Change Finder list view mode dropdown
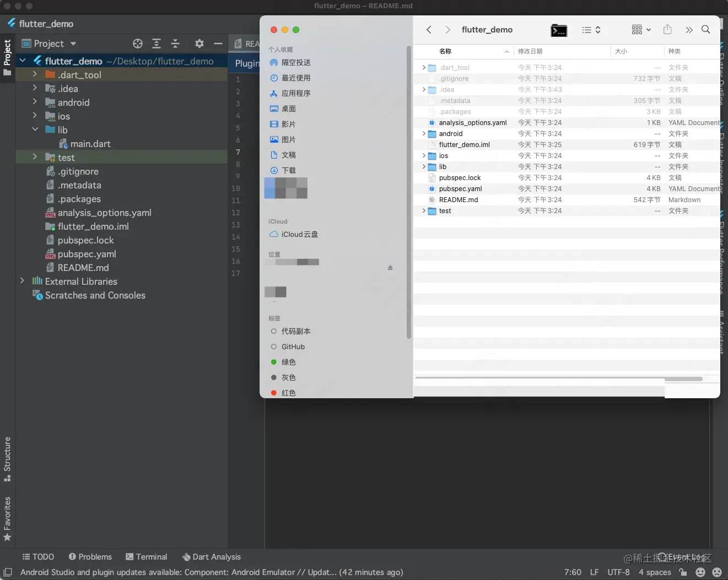 pyautogui.click(x=591, y=30)
